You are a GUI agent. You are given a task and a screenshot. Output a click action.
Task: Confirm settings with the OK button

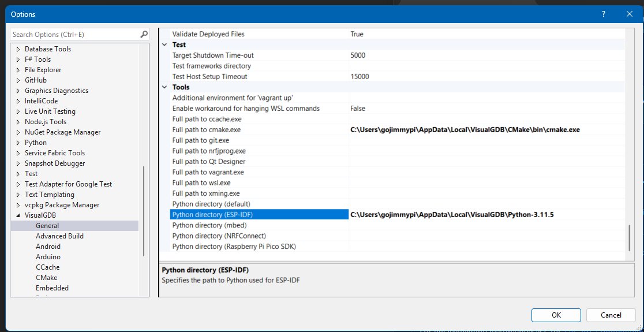556,315
